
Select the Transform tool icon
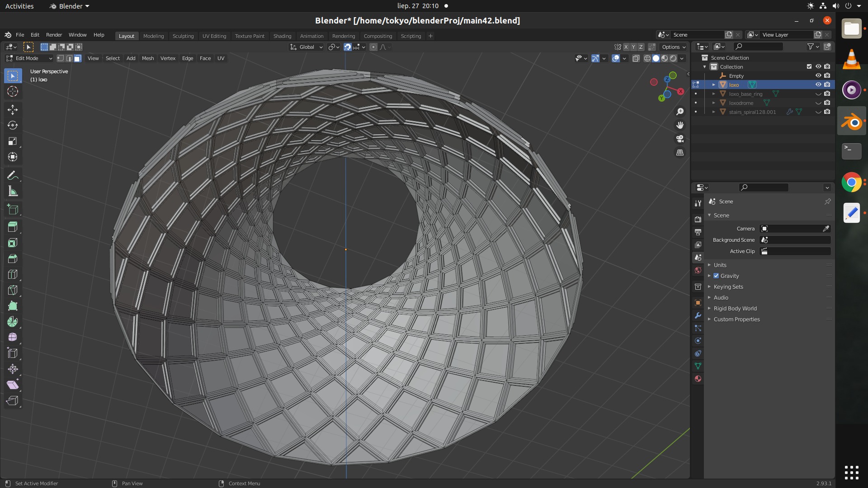(13, 156)
